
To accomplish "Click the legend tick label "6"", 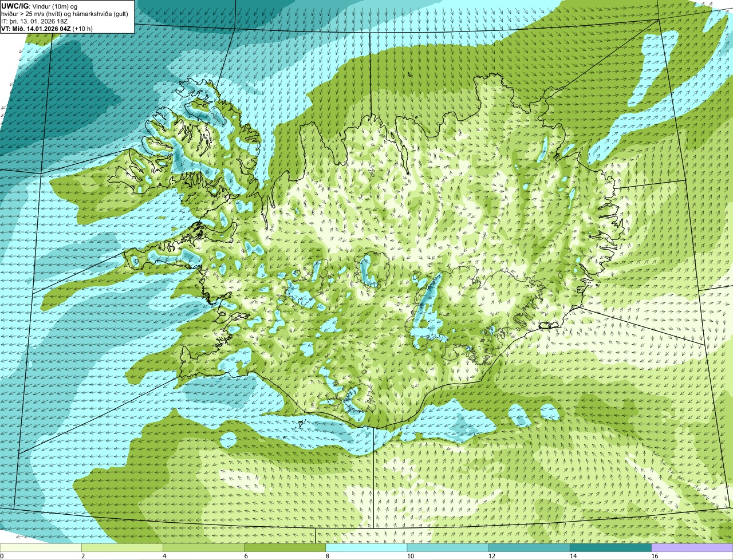I will click(246, 556).
